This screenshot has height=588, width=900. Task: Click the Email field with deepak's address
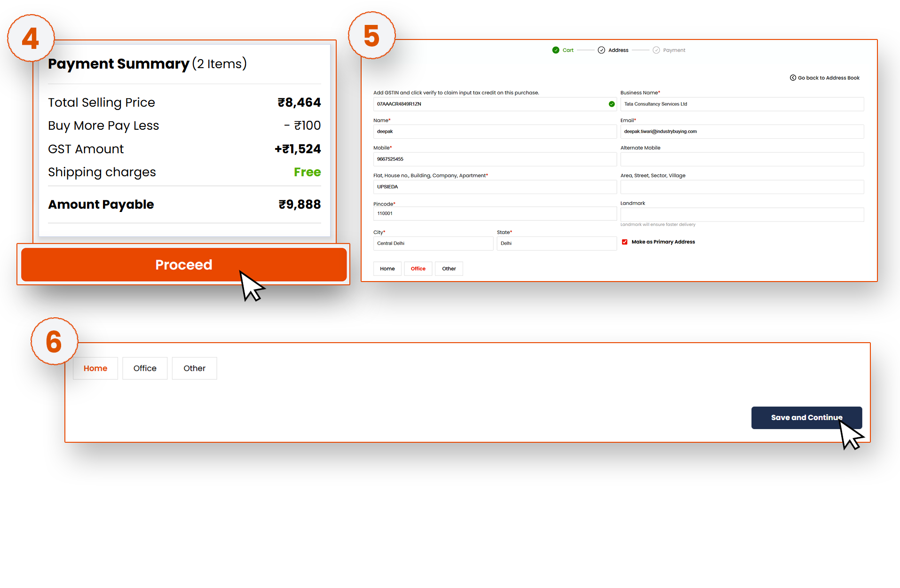742,132
